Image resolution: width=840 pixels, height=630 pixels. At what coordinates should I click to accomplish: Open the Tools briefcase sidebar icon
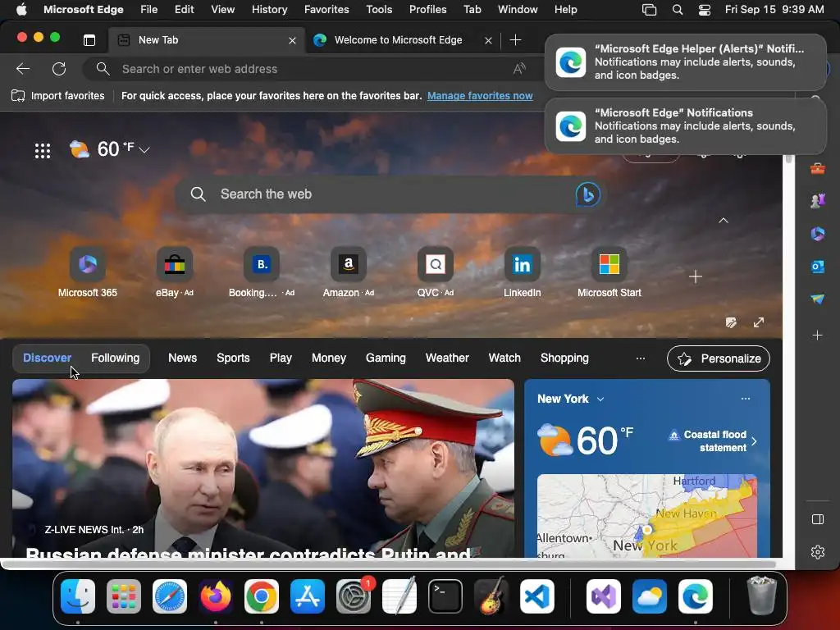[x=818, y=169]
